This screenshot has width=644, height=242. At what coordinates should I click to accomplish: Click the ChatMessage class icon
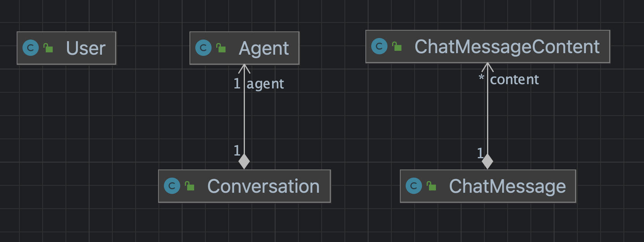414,186
